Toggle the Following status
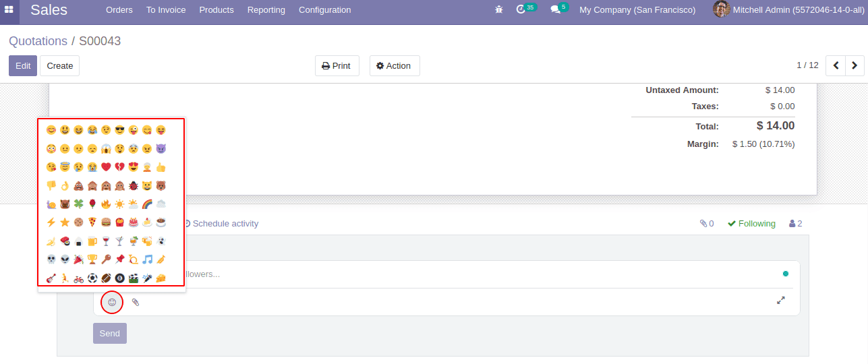 click(x=752, y=223)
